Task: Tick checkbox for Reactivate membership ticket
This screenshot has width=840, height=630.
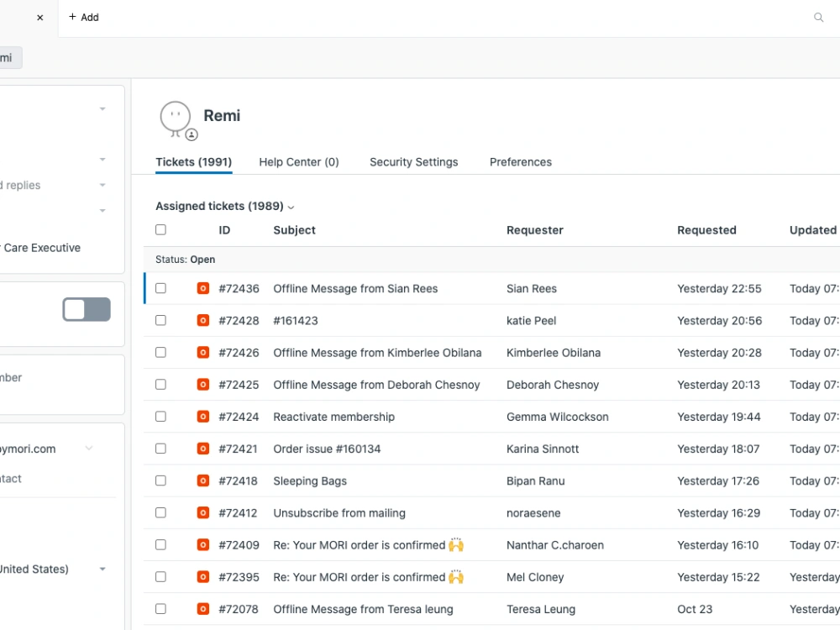Action: tap(160, 417)
